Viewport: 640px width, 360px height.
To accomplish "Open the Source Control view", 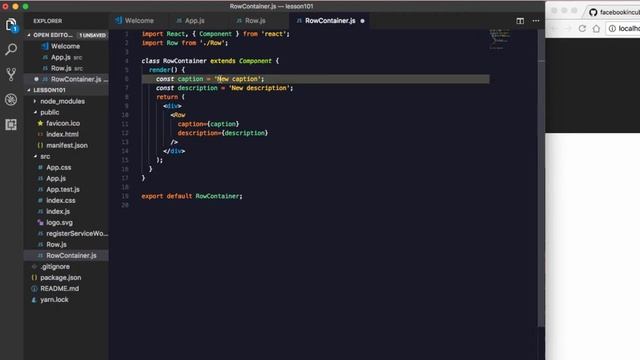I will click(11, 74).
